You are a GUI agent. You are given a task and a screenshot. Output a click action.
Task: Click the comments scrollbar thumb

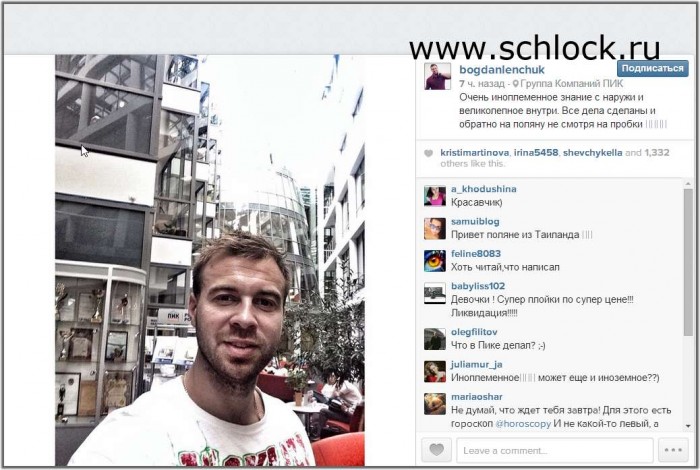tap(688, 262)
